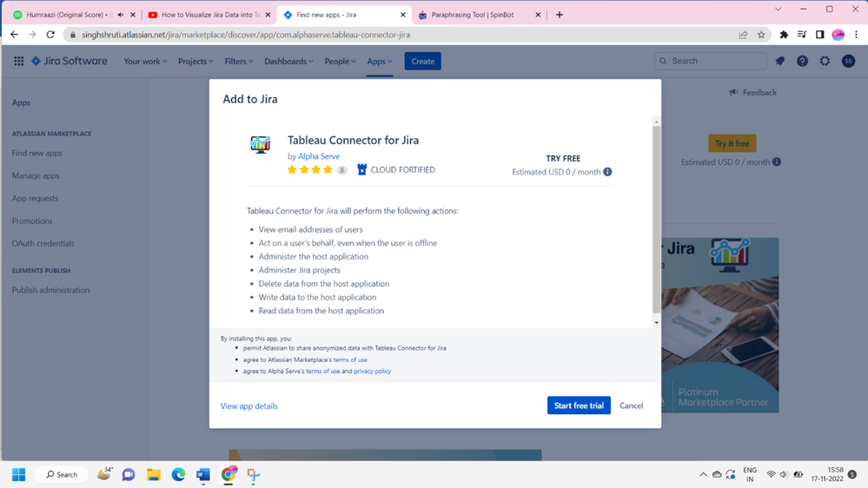Select Manage apps in sidebar

point(36,176)
